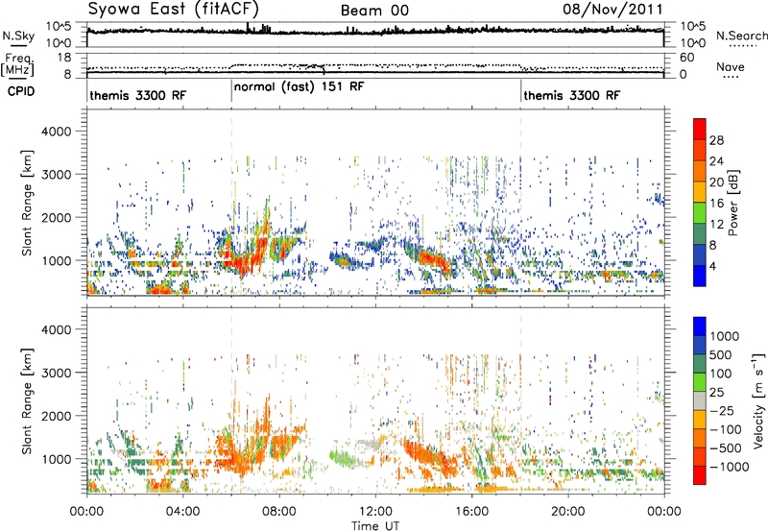This screenshot has height=532, width=768.
Task: Click the 4 label on the Power colorbar
Action: [713, 266]
